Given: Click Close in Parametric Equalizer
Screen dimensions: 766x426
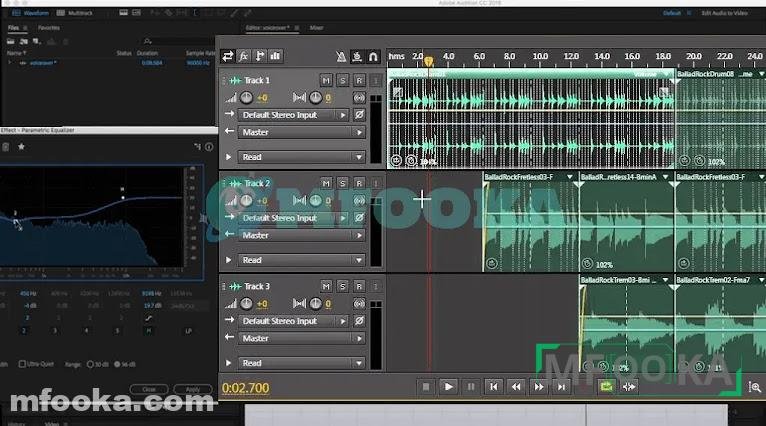Looking at the screenshot, I should [149, 389].
